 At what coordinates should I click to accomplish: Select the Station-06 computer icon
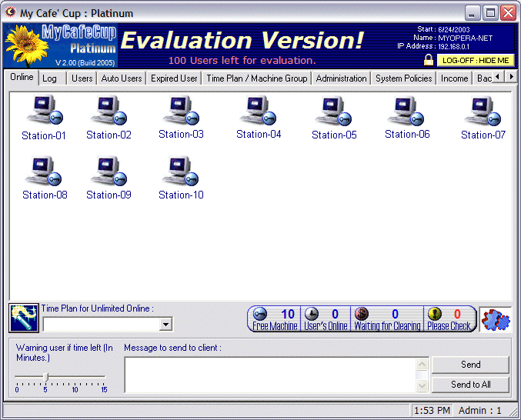point(406,111)
